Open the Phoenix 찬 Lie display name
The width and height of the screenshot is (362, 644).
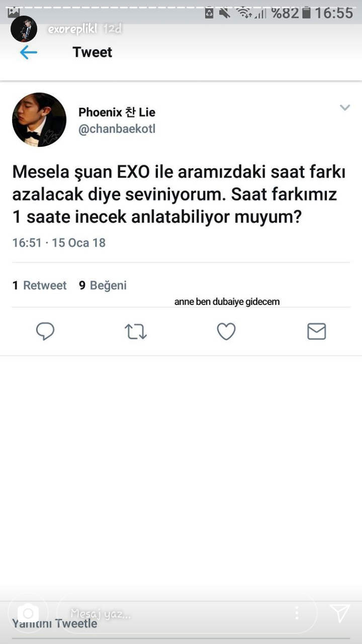tap(117, 112)
